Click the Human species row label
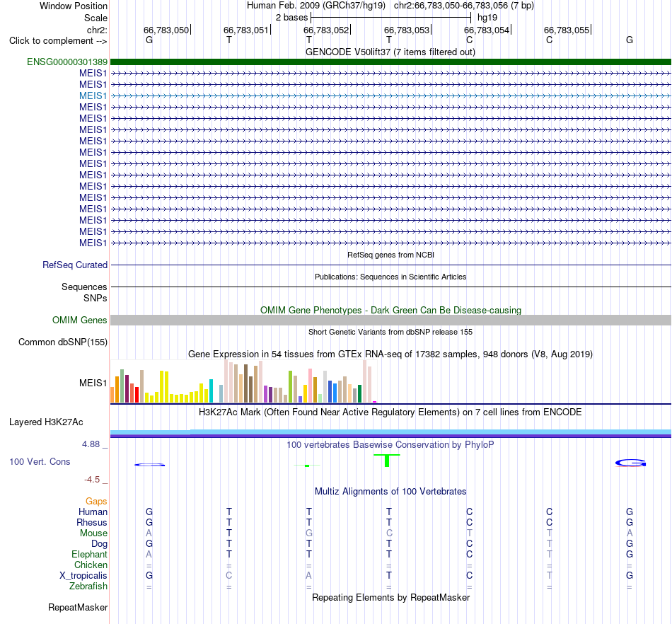Image resolution: width=672 pixels, height=624 pixels. [93, 512]
